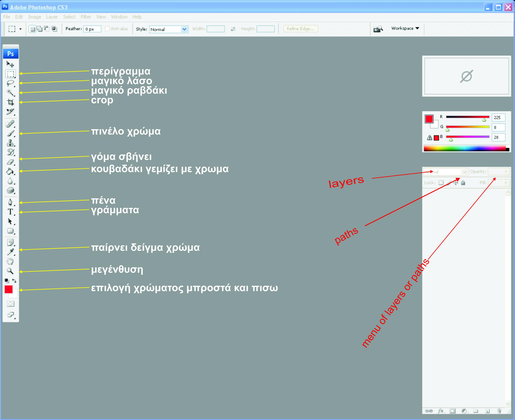
Task: Select the Pen tool
Action: pyautogui.click(x=10, y=202)
